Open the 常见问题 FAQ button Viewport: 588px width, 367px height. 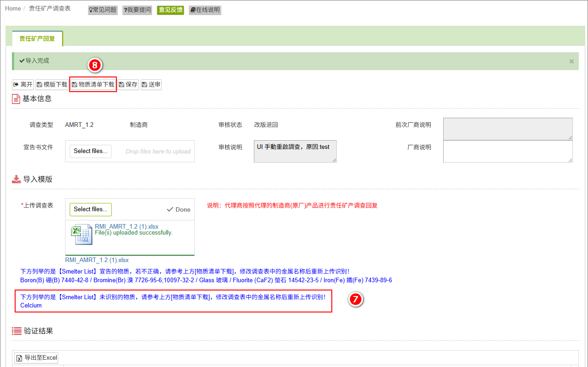(x=103, y=10)
